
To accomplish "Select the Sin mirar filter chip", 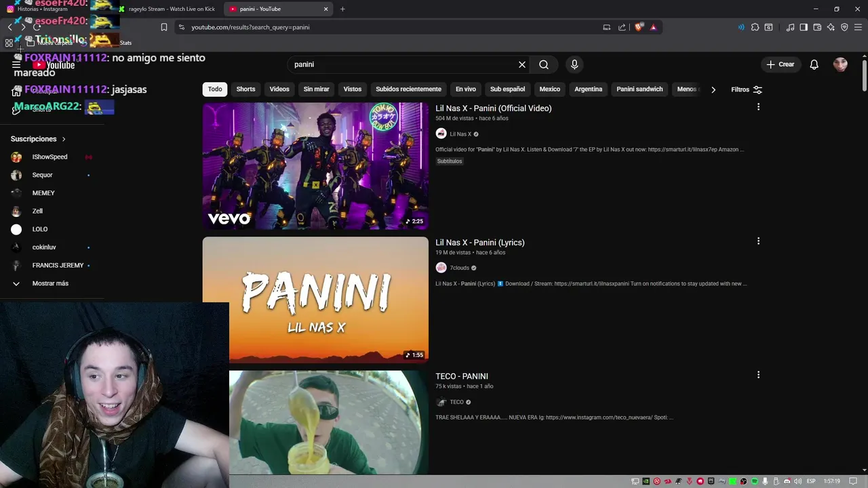I will point(316,89).
